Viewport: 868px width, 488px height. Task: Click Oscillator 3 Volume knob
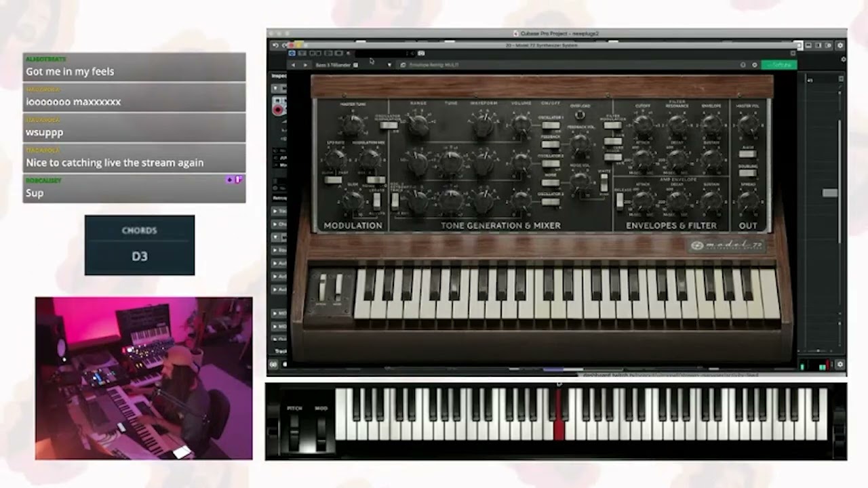(521, 201)
